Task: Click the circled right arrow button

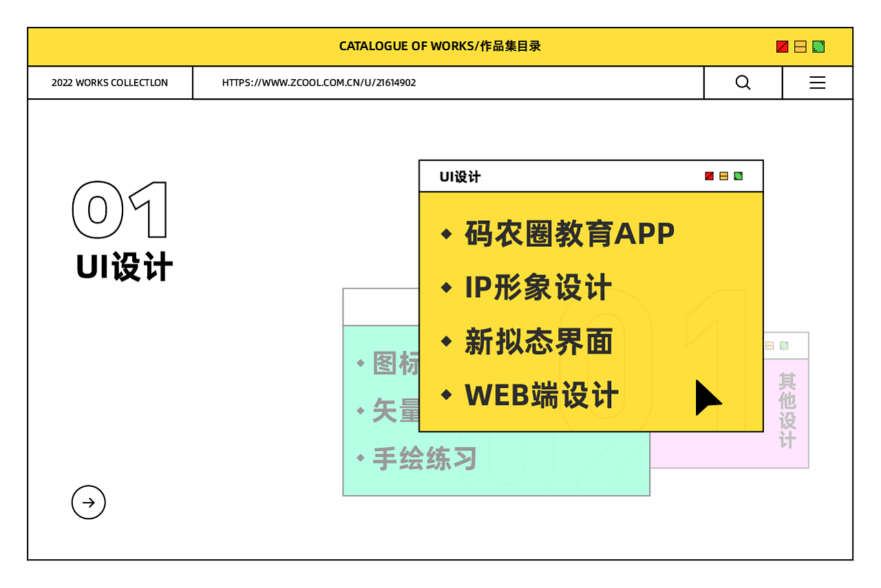Action: click(89, 502)
